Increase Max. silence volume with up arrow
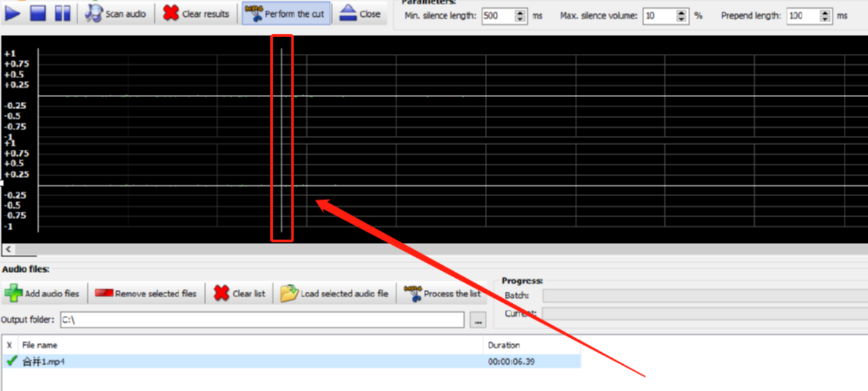868x391 pixels. [x=682, y=12]
